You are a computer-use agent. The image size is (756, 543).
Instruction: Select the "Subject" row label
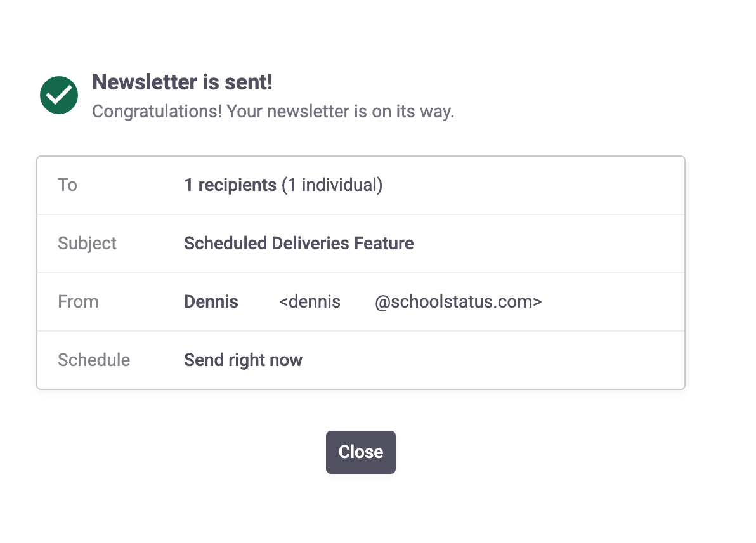(87, 244)
